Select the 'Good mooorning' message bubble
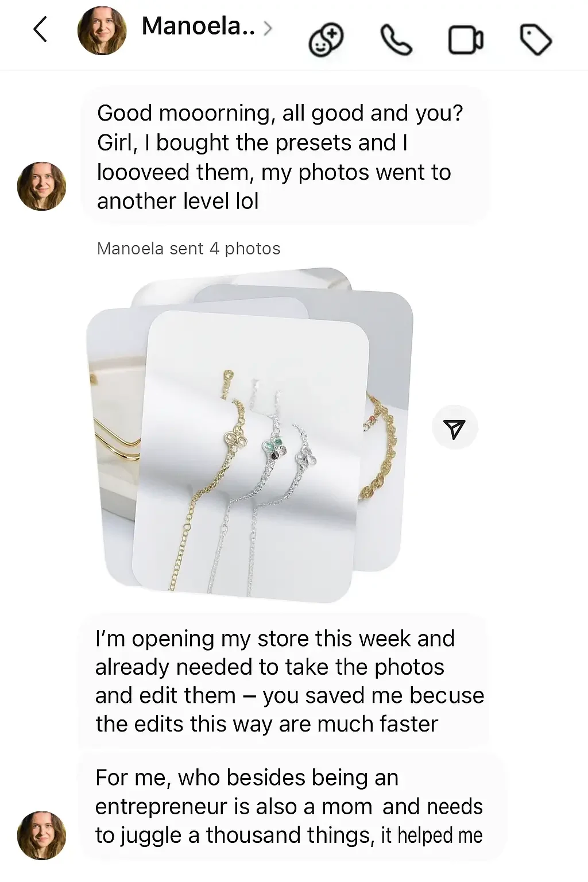Image resolution: width=588 pixels, height=882 pixels. coord(285,157)
